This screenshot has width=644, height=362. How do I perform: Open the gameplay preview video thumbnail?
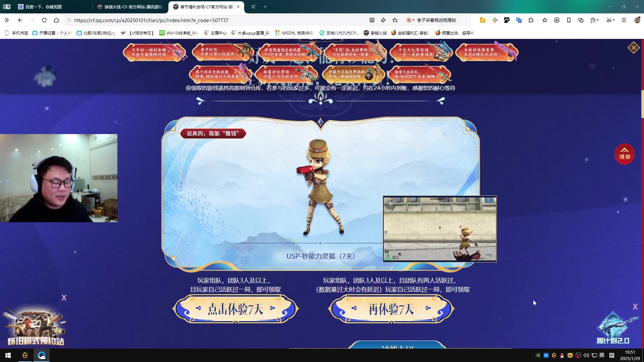440,229
